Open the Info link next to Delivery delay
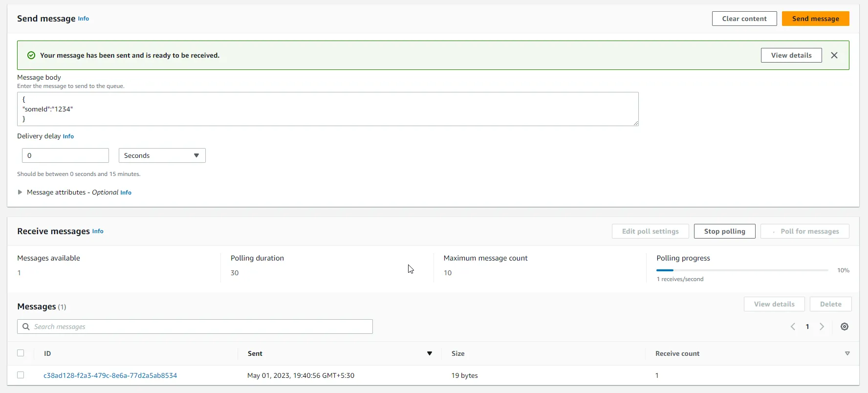The image size is (868, 393). tap(68, 136)
